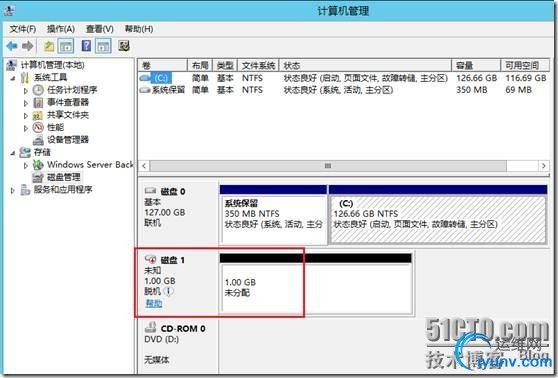The height and width of the screenshot is (378, 558).
Task: Click the info icon next to 脱机
Action: [169, 292]
